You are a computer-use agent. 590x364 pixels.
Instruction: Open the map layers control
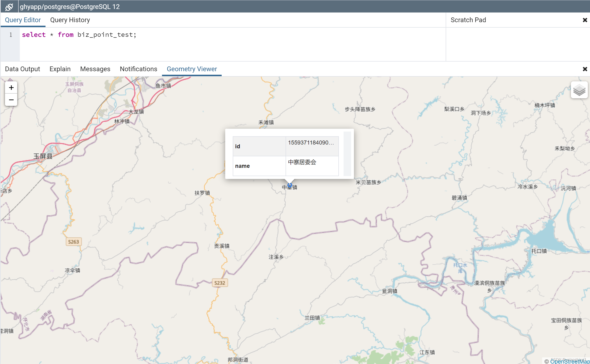(579, 90)
